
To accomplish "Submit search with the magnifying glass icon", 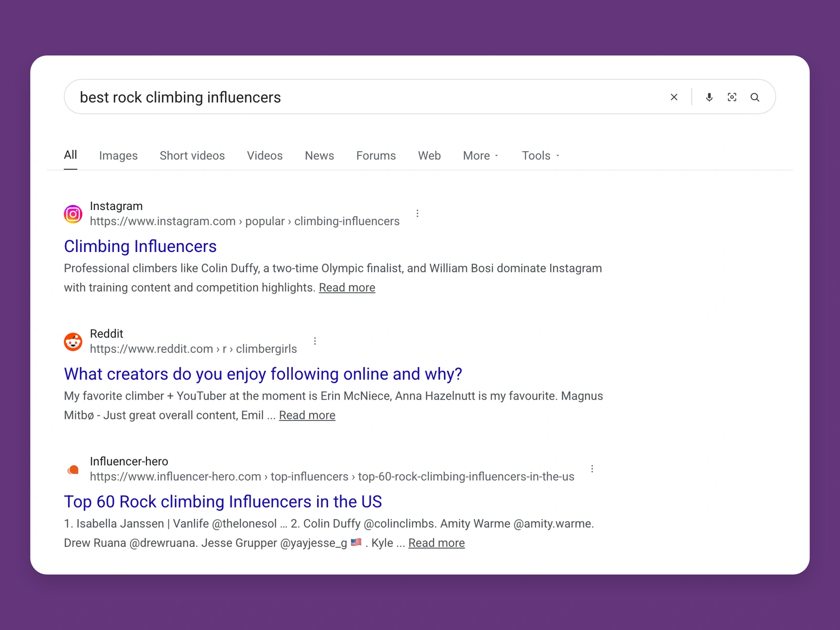I will 755,97.
